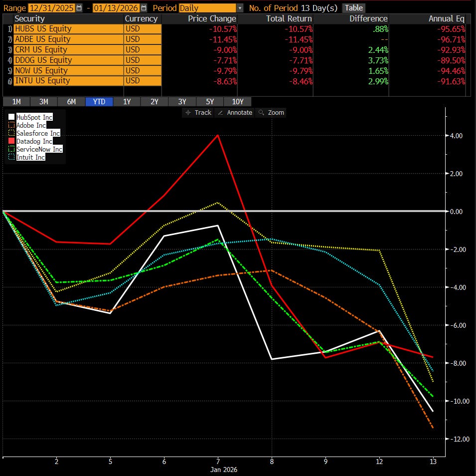Select the 5Y range tab
Image resolution: width=476 pixels, height=476 pixels.
pos(210,101)
